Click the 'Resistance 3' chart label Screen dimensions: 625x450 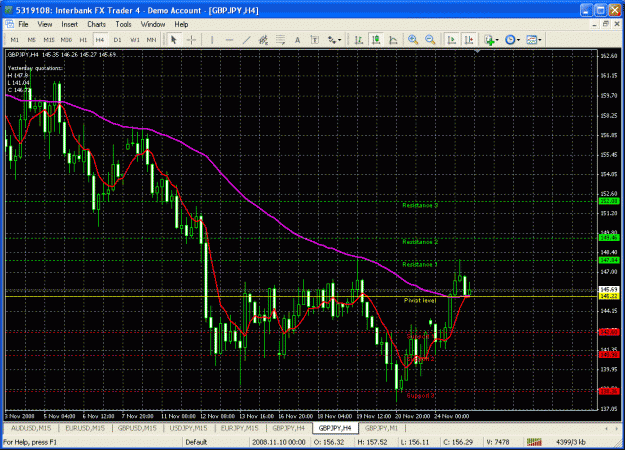[x=420, y=206]
